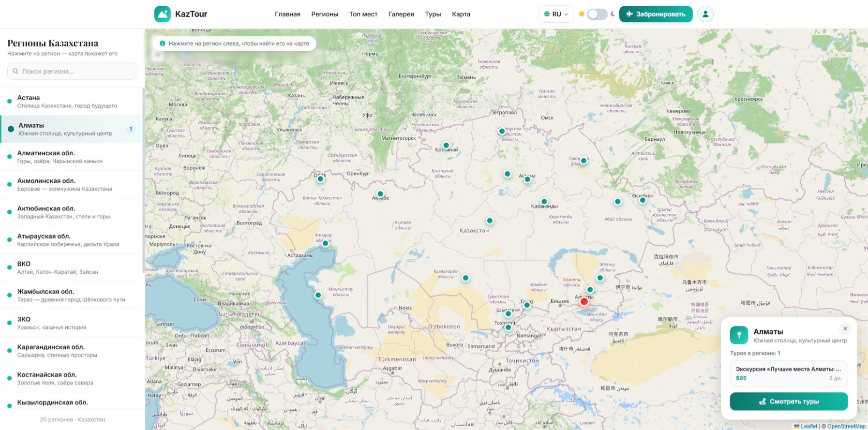The width and height of the screenshot is (868, 430).
Task: Click the map marker at Костанай
Action: pyautogui.click(x=446, y=145)
